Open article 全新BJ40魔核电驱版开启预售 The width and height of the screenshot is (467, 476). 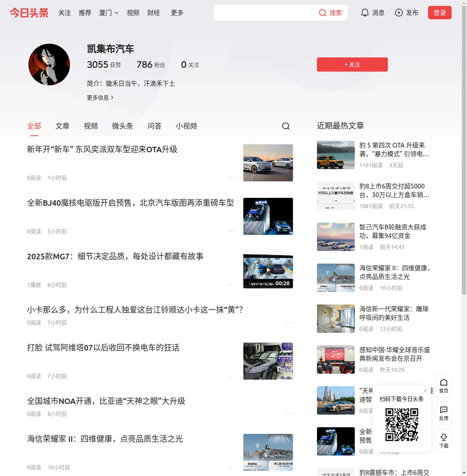131,203
